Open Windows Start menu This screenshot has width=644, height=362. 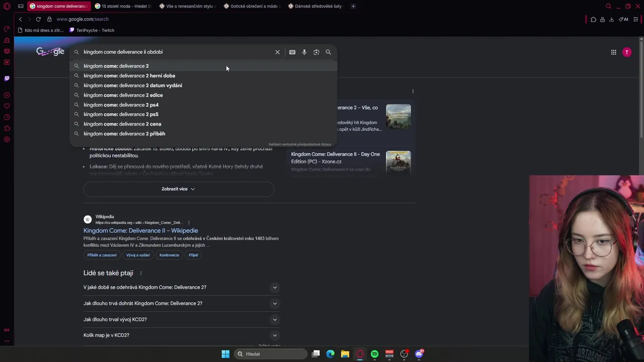point(225,354)
